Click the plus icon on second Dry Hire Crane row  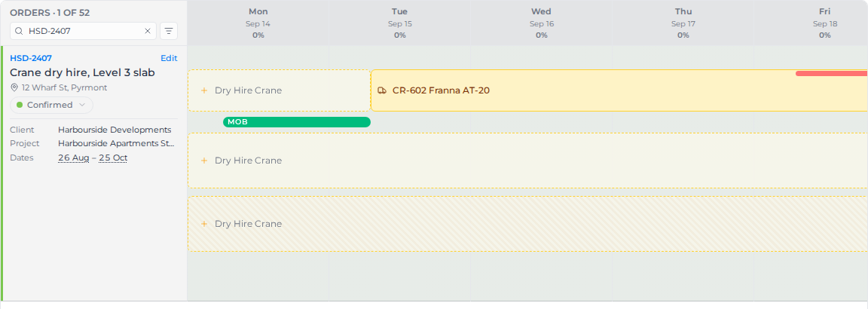(203, 161)
